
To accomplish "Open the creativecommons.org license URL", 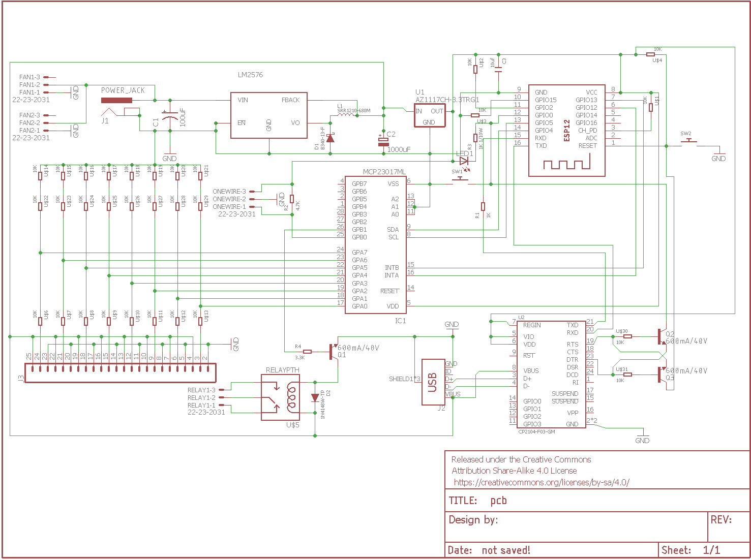I will [542, 483].
